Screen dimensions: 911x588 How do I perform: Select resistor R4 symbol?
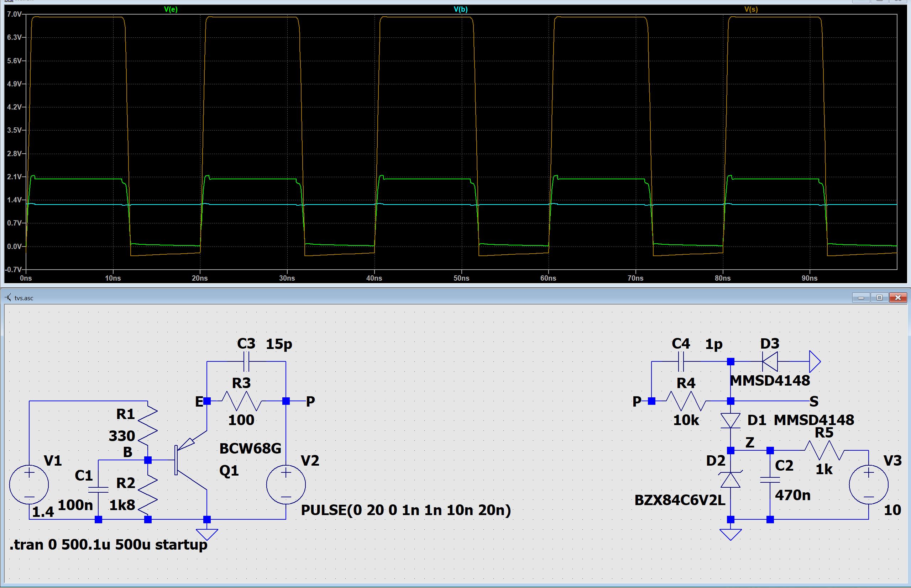pos(686,401)
